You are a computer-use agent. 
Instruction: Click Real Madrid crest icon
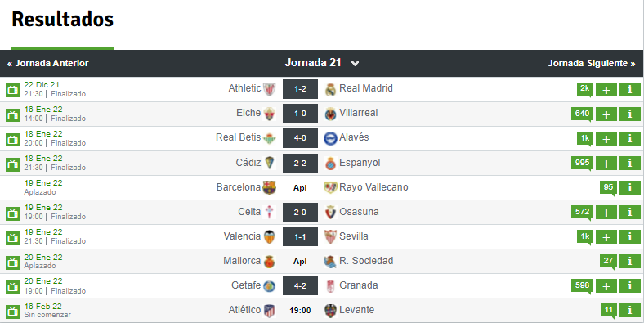point(331,89)
